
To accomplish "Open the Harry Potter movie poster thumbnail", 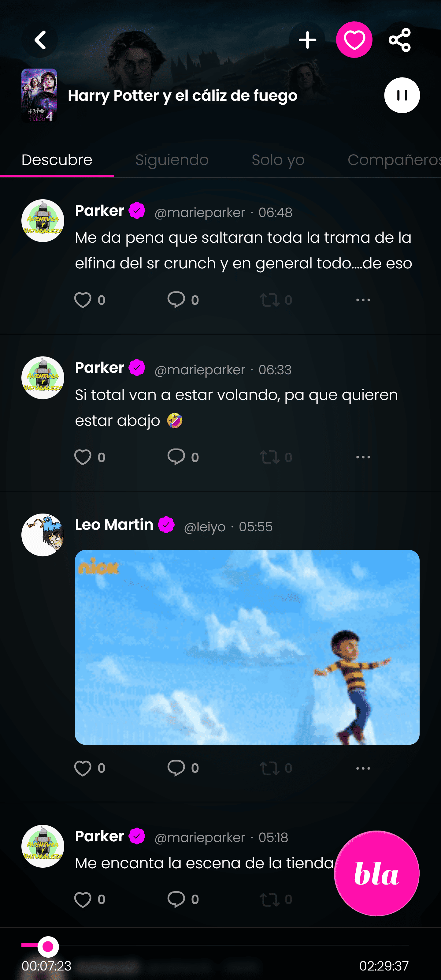I will 39,95.
